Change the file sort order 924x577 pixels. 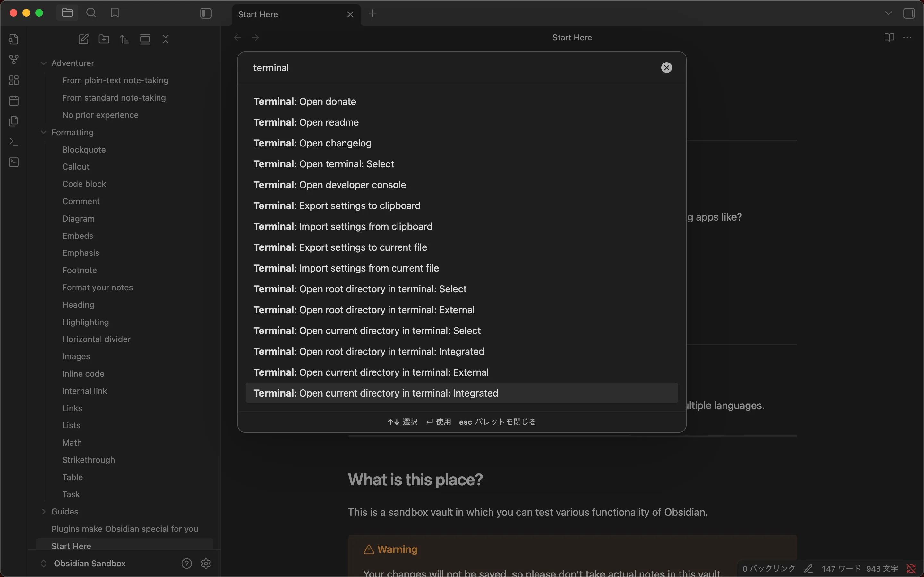point(124,39)
